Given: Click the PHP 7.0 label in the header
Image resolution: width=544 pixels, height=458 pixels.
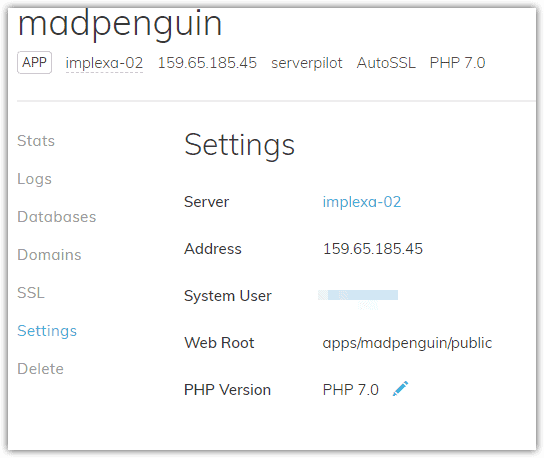Looking at the screenshot, I should click(x=457, y=63).
